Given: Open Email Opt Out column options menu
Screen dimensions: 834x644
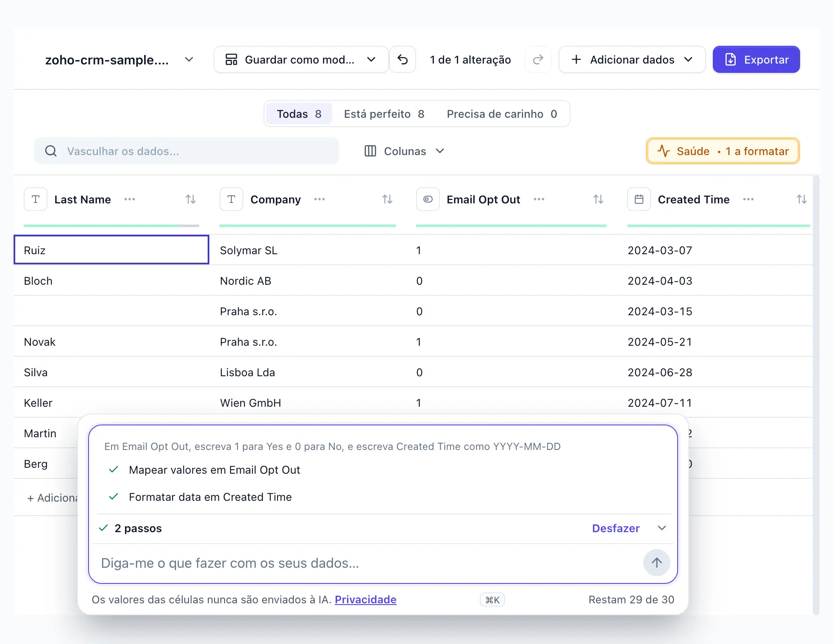Looking at the screenshot, I should click(x=539, y=199).
